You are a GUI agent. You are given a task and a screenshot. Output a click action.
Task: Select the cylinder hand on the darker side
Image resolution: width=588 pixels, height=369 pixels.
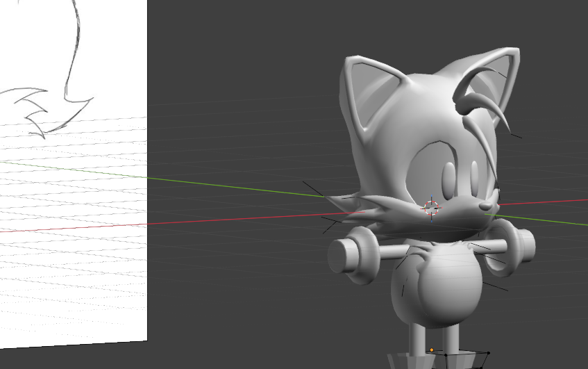pyautogui.click(x=343, y=256)
